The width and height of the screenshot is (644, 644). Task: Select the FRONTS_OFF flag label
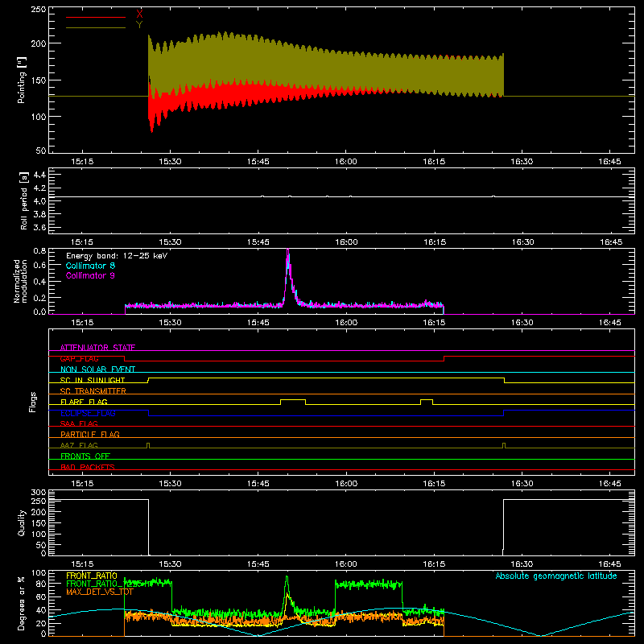(85, 456)
